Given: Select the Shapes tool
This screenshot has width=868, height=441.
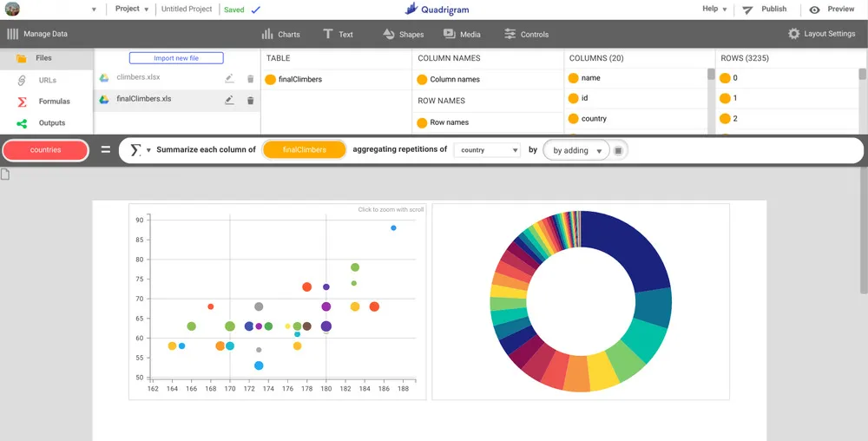Looking at the screenshot, I should click(403, 34).
